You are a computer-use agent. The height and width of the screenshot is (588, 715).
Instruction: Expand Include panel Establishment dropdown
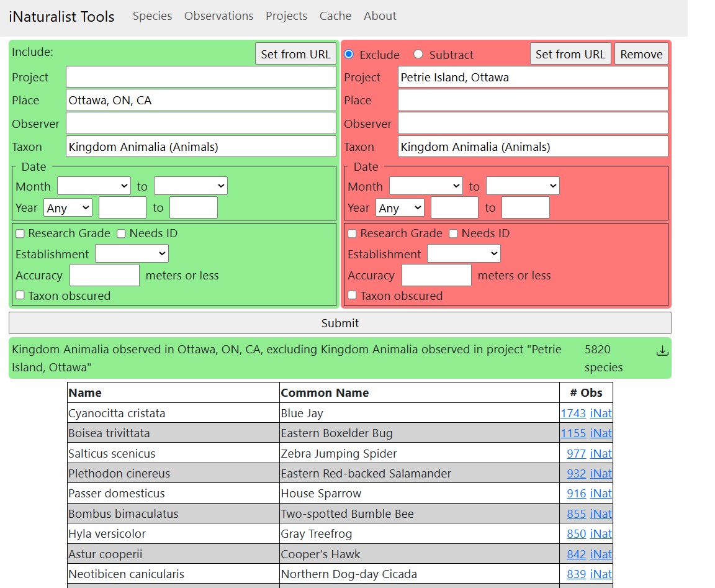pos(132,253)
